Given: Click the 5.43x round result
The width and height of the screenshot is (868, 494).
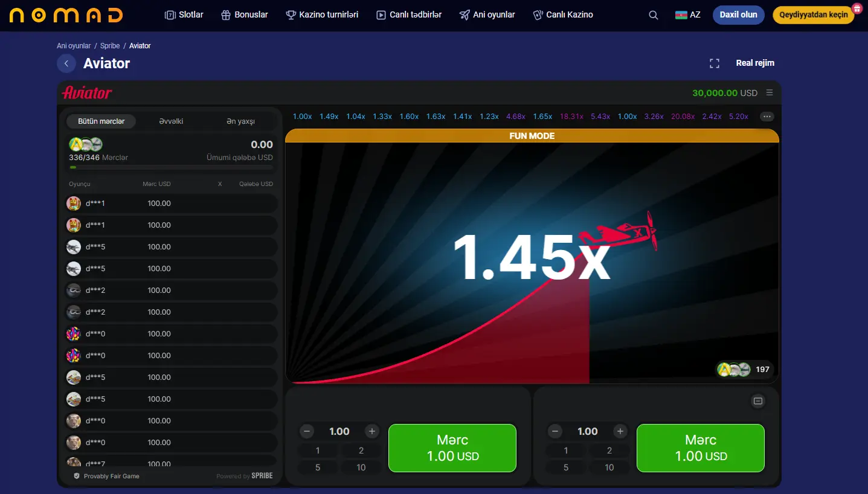Looking at the screenshot, I should click(600, 117).
